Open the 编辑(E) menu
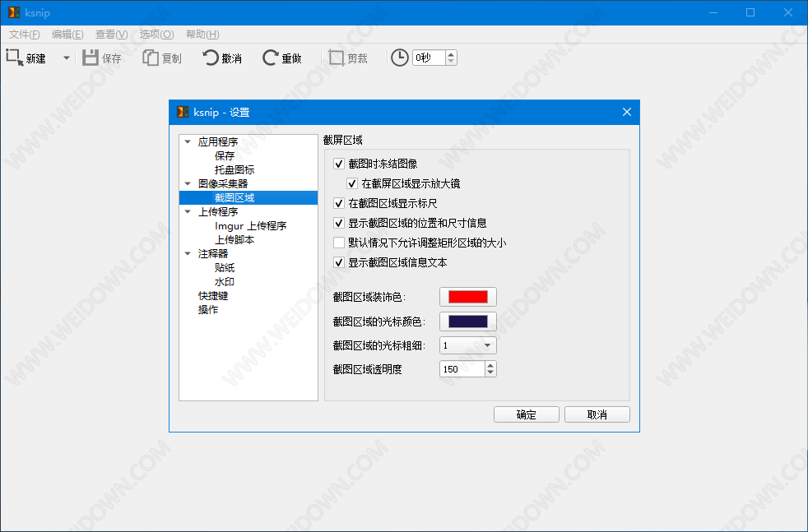The width and height of the screenshot is (808, 532). 67,34
